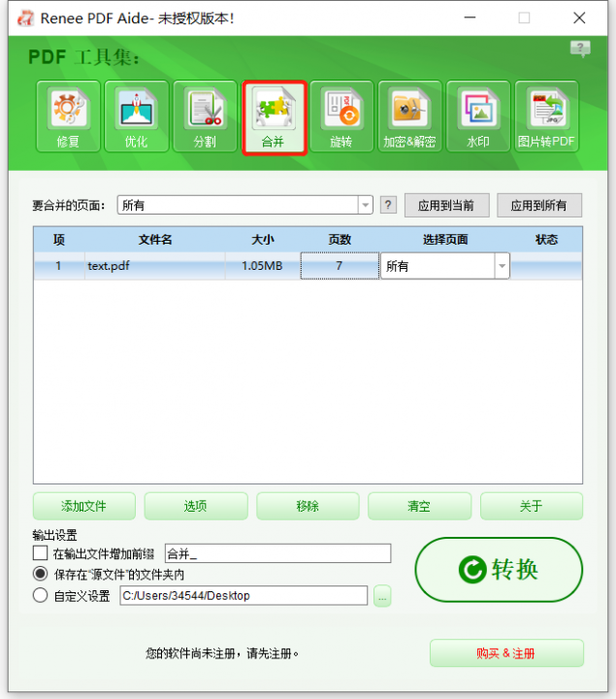Minimize the Renee PDF Aide window
This screenshot has width=616, height=699.
coord(470,18)
